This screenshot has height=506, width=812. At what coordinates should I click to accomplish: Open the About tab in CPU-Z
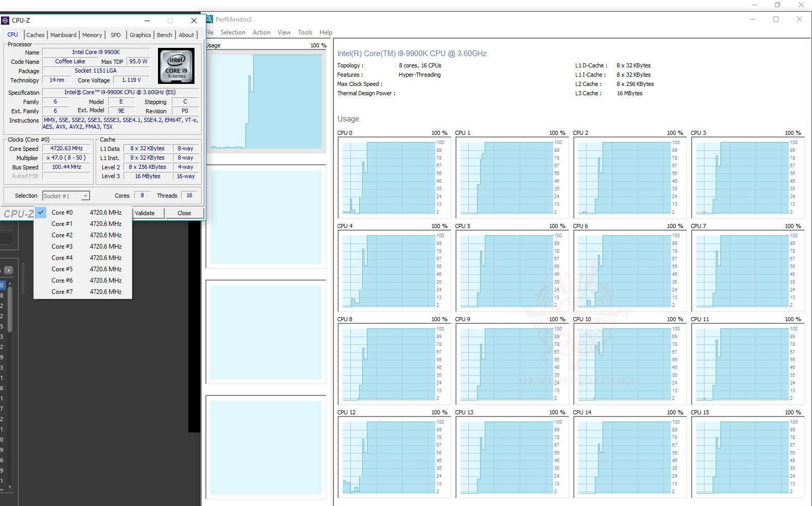tap(186, 35)
